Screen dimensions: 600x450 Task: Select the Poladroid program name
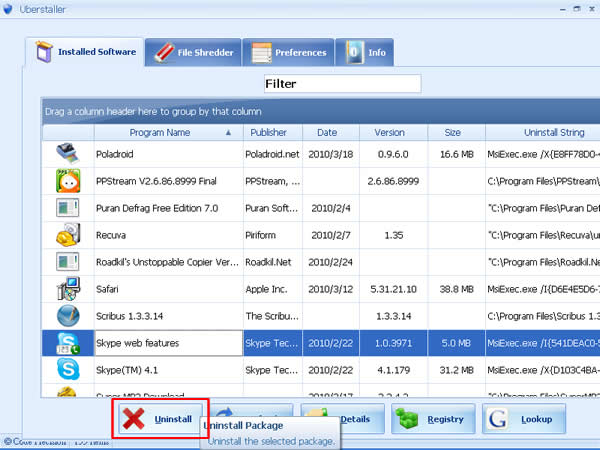point(115,154)
